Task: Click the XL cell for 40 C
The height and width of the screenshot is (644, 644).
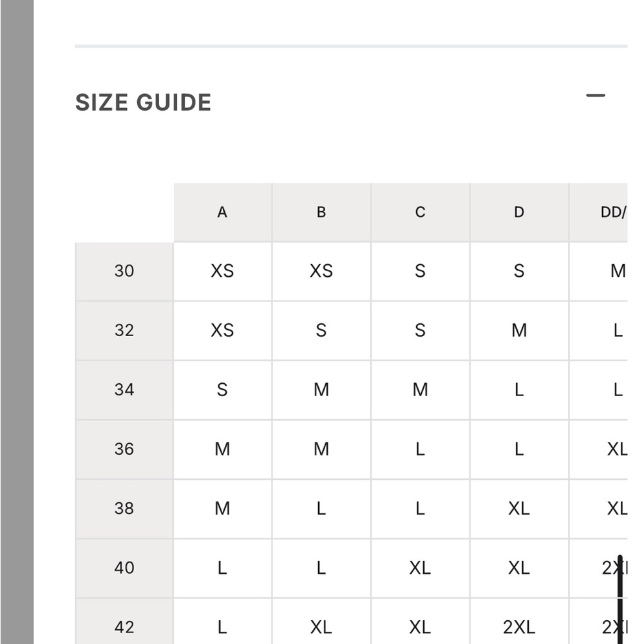Action: click(x=421, y=568)
